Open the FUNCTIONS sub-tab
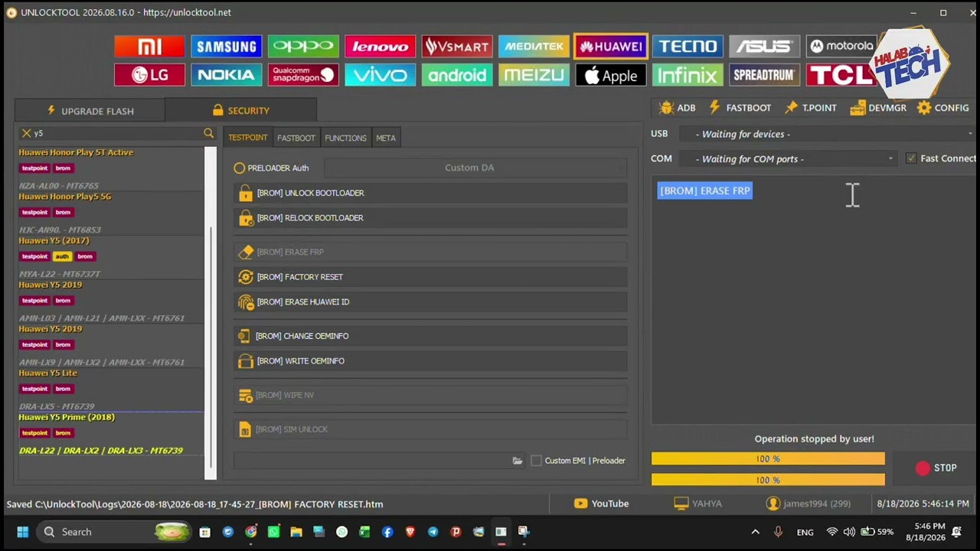 tap(345, 138)
